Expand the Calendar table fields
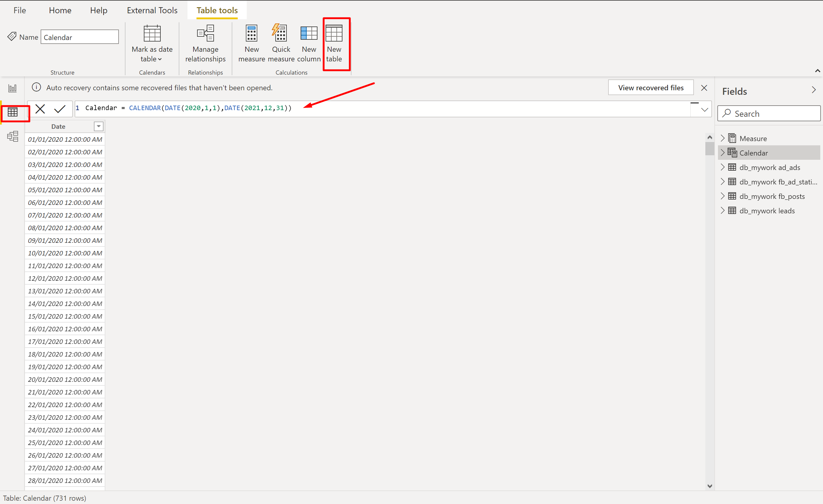 723,153
